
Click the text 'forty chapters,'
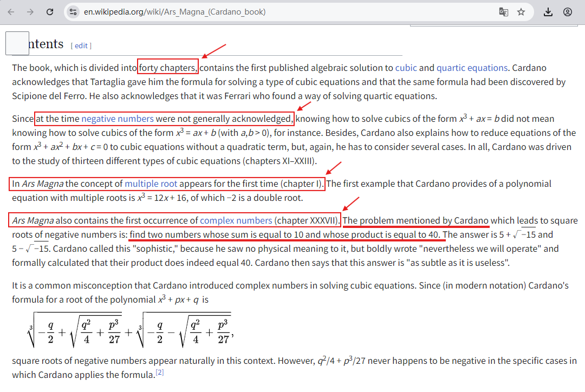tap(168, 68)
